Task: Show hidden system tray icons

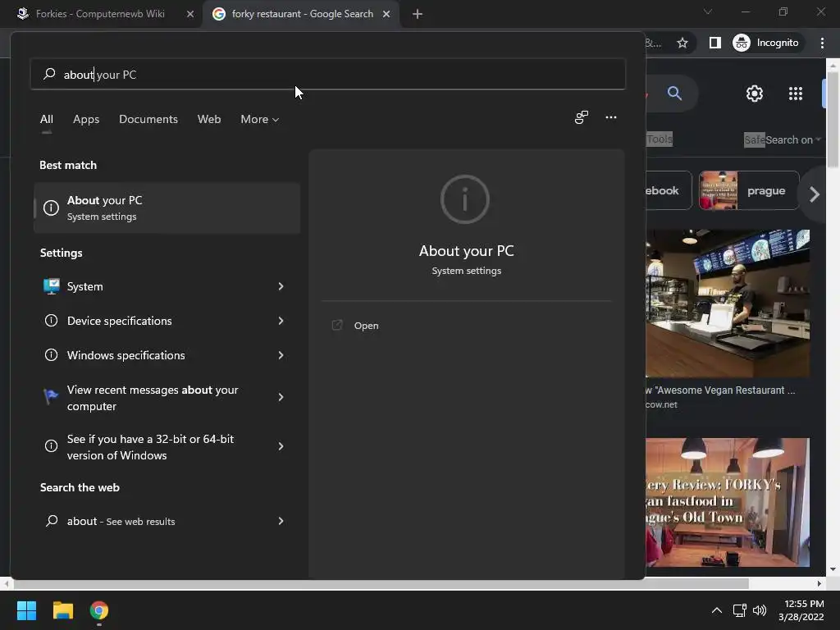Action: [716, 610]
